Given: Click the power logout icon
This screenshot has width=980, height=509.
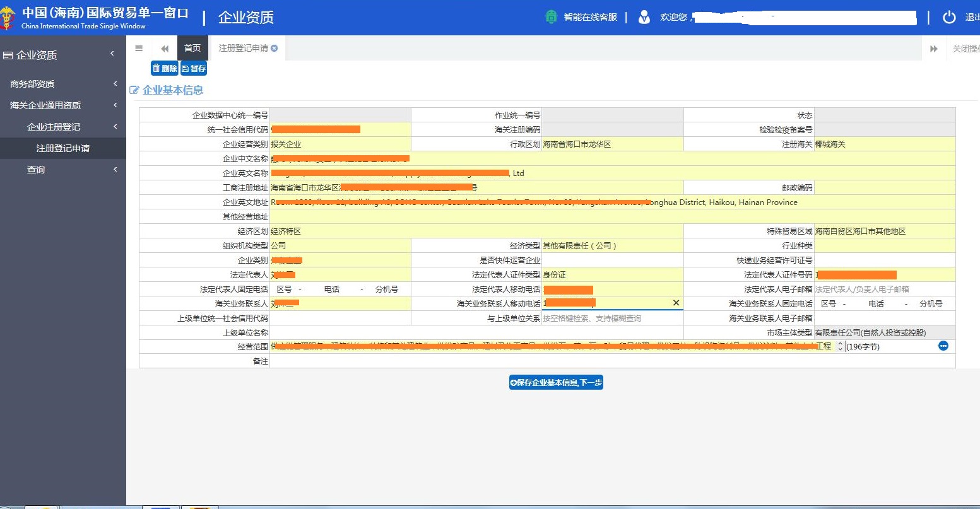Looking at the screenshot, I should point(949,17).
